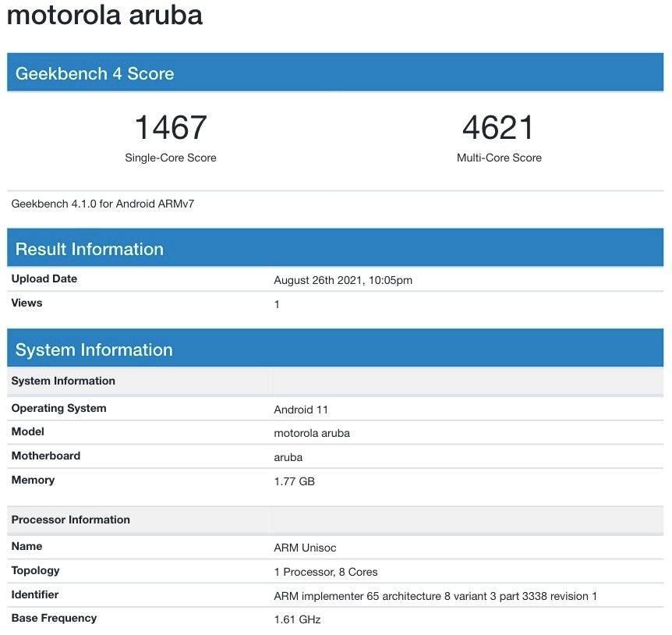The image size is (672, 635).
Task: Click 'motorola aruba' value in Model row
Action: point(312,433)
